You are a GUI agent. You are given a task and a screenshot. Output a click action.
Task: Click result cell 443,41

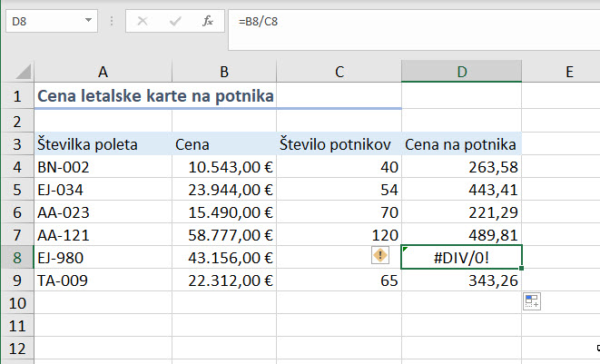[x=461, y=189]
